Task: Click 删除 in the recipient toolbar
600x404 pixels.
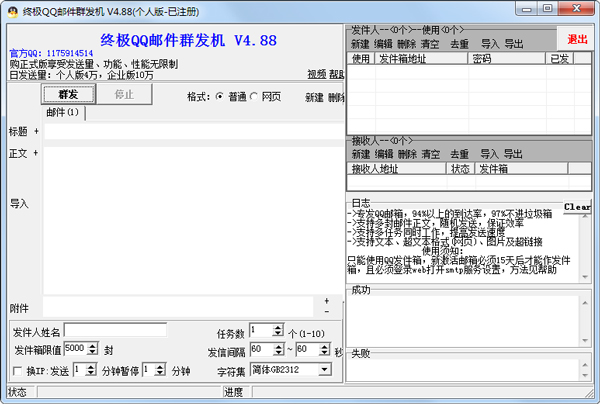Action: pos(407,155)
